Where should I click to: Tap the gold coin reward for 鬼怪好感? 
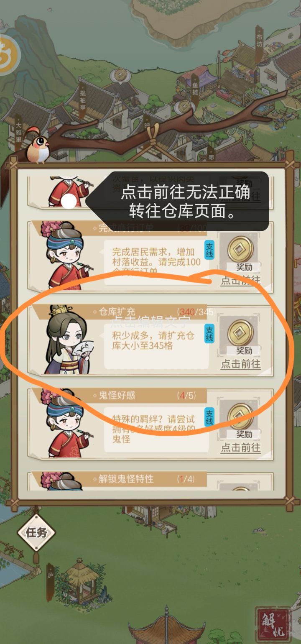(x=240, y=416)
